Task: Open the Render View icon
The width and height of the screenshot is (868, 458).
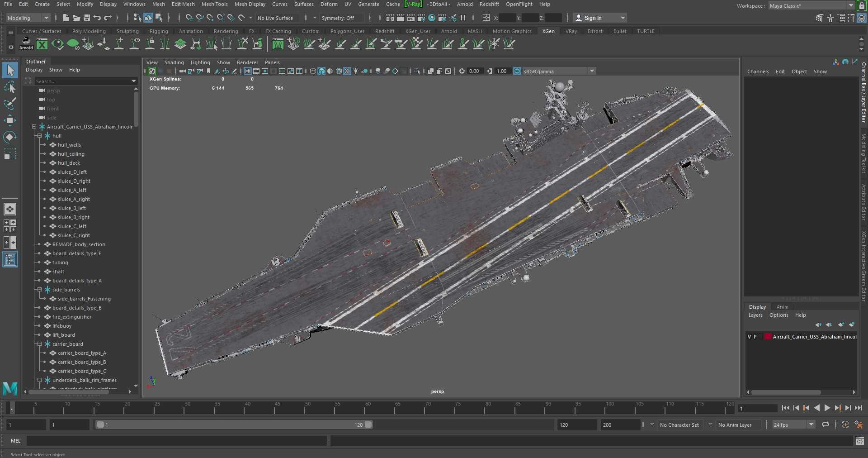Action: (x=390, y=18)
